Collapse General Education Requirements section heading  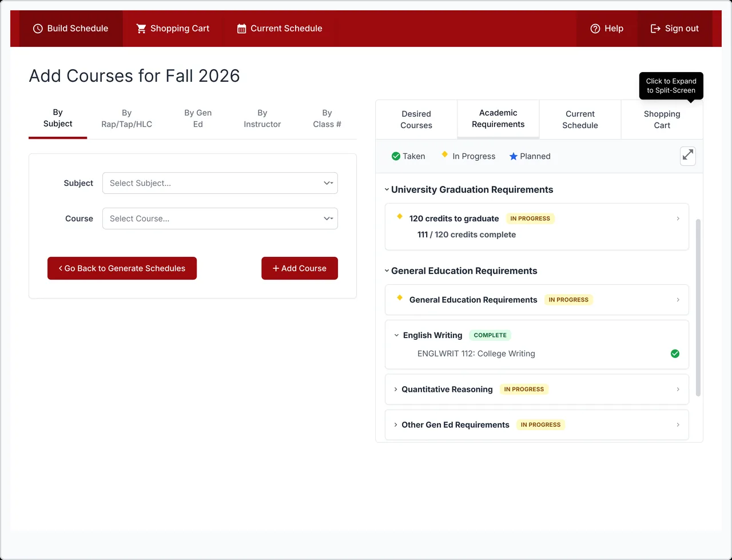click(x=387, y=271)
